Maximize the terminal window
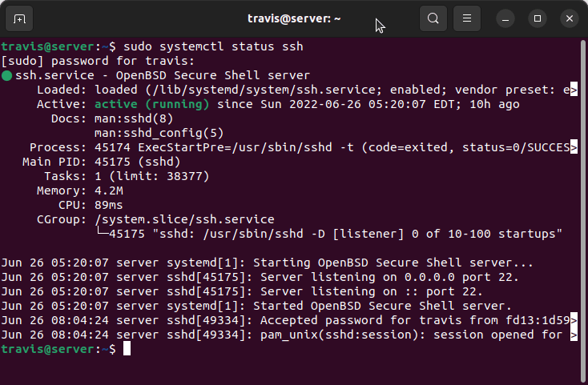Viewport: 588px width, 385px height. (x=538, y=18)
